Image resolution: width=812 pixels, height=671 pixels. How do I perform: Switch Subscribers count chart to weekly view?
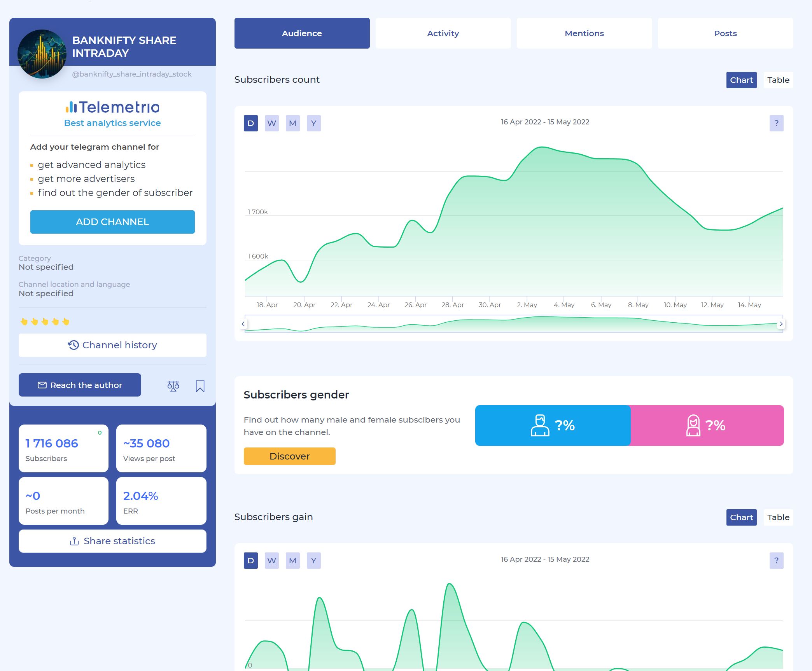tap(271, 123)
